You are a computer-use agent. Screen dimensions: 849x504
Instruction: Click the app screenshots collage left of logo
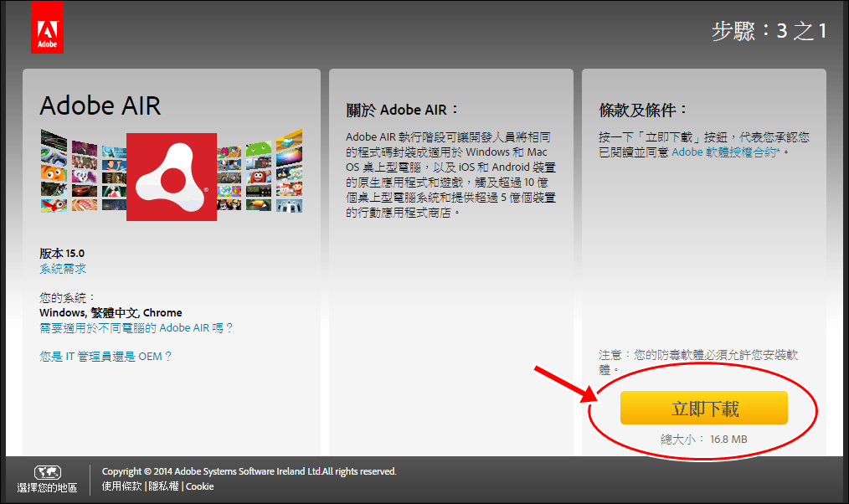tap(84, 171)
